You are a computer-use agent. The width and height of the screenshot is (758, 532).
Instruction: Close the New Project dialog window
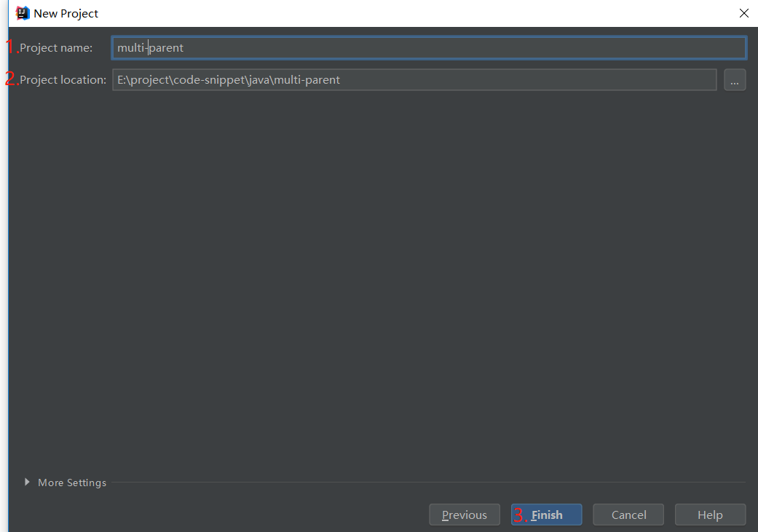pos(743,13)
